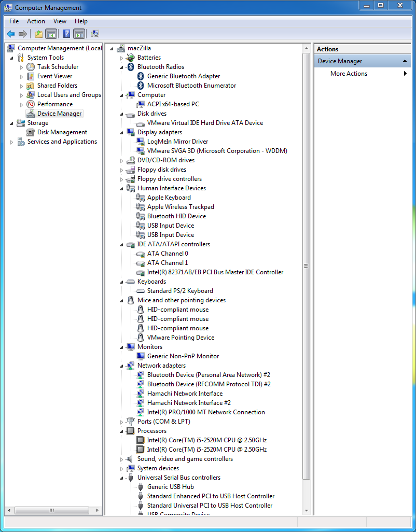The width and height of the screenshot is (416, 532).
Task: Click Show/Hide Action Pane toolbar icon
Action: [x=79, y=34]
